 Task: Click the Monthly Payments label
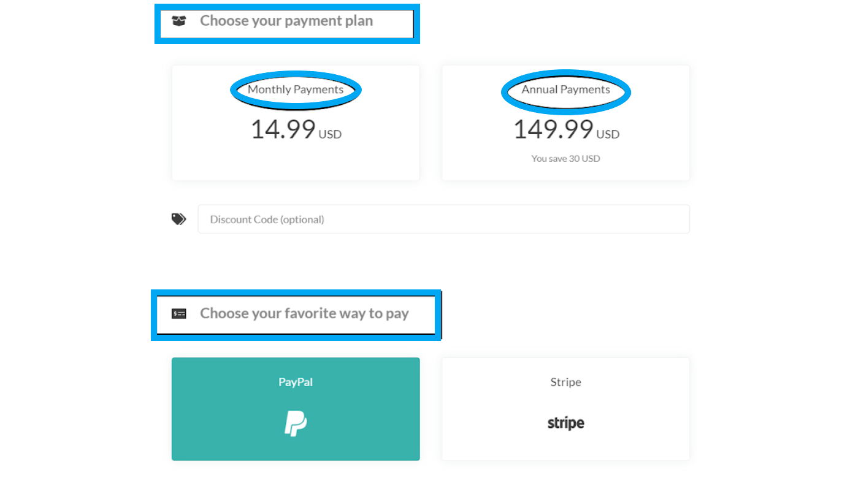[x=296, y=90]
